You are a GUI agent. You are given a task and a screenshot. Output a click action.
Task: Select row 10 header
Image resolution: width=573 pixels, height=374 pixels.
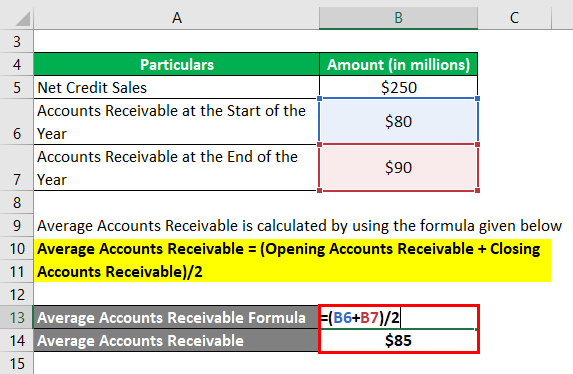tap(16, 248)
